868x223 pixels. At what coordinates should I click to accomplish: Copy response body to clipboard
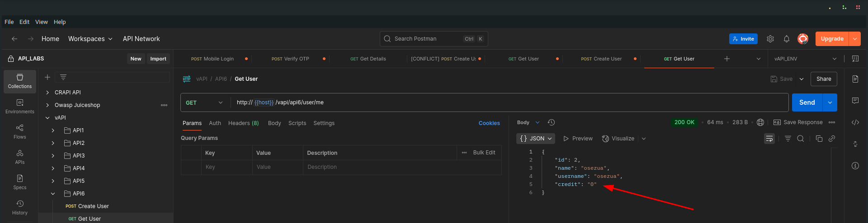[819, 139]
